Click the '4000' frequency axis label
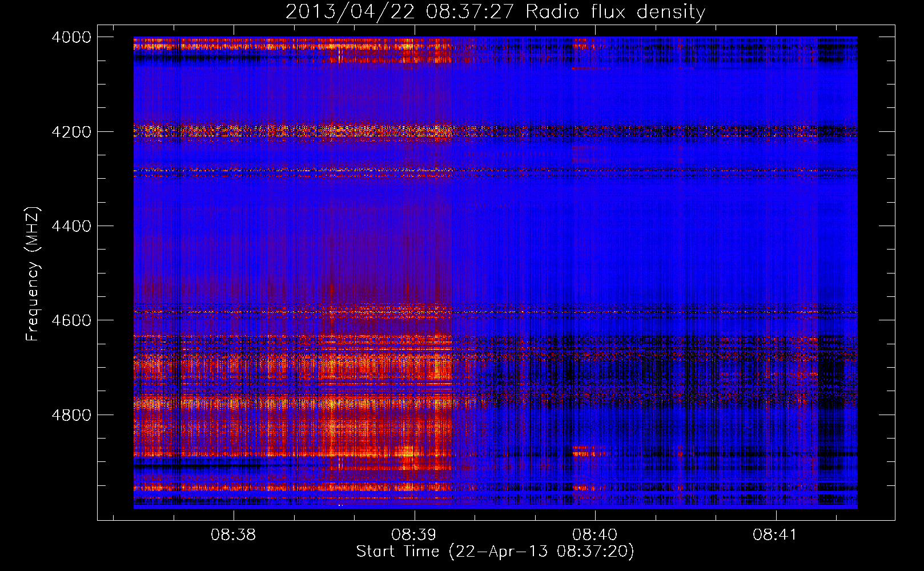 [71, 37]
